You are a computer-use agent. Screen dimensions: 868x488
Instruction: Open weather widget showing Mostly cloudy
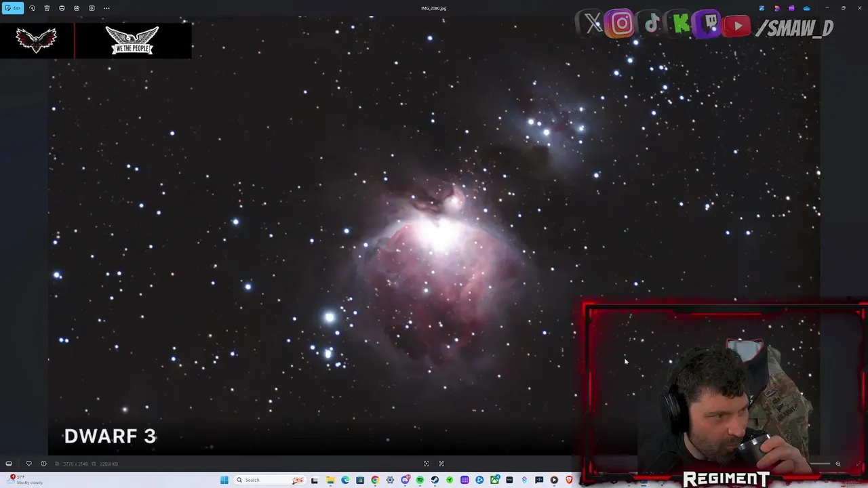point(26,479)
